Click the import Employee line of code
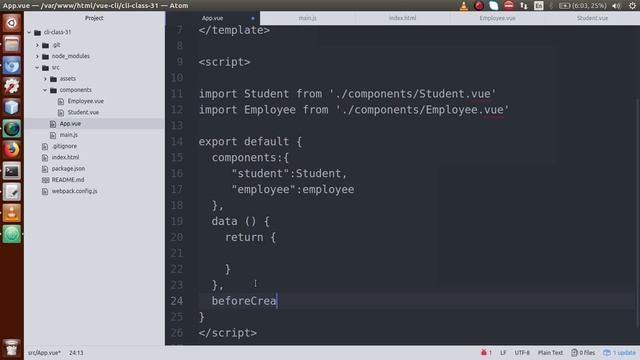This screenshot has height=360, width=640. pyautogui.click(x=354, y=110)
